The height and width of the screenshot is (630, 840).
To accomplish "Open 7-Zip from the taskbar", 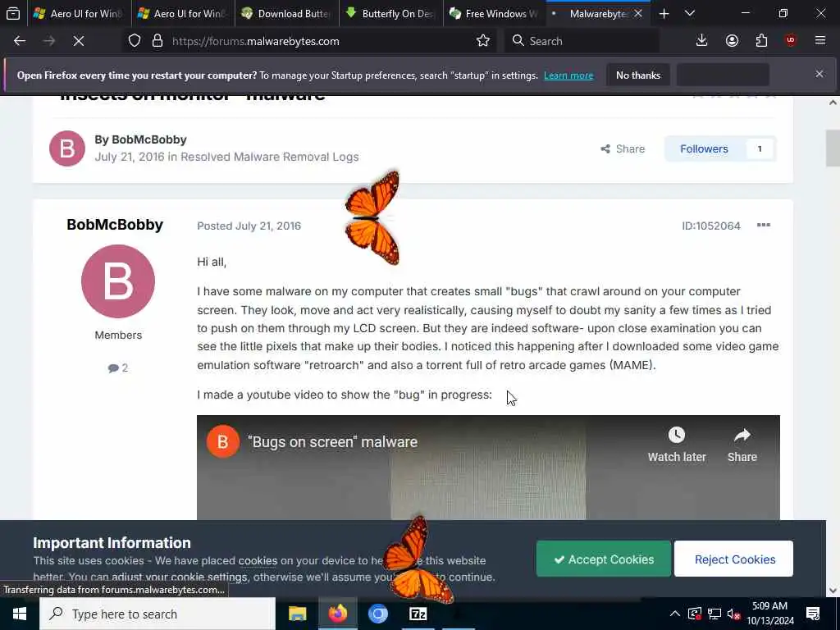I will [418, 614].
